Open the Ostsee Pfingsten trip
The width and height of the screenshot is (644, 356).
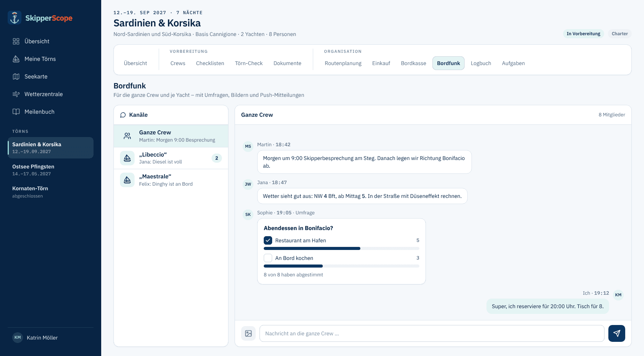[x=51, y=170]
